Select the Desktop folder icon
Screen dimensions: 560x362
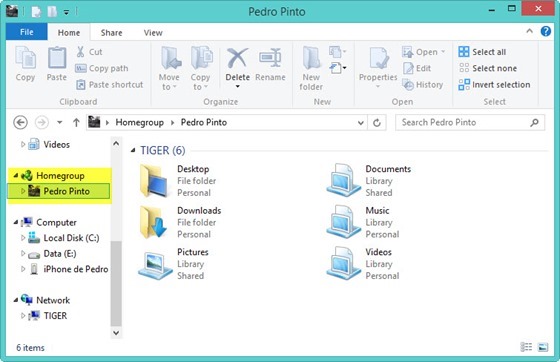[154, 181]
